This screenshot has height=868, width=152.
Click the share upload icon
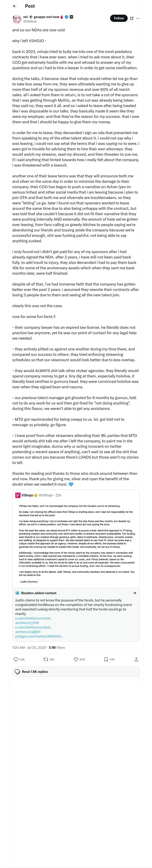click(x=136, y=659)
